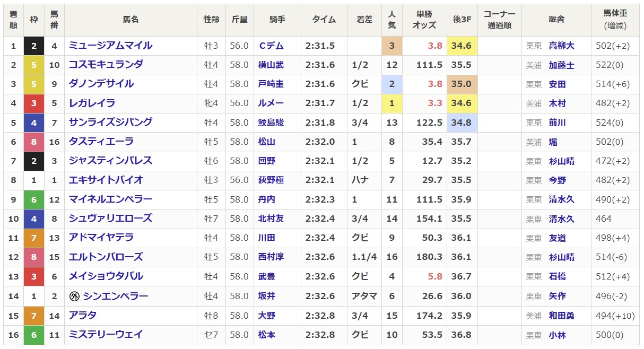Viewport: 644px width, 349px height.
Task: Open レガレイラ horse profile link
Action: coord(92,103)
